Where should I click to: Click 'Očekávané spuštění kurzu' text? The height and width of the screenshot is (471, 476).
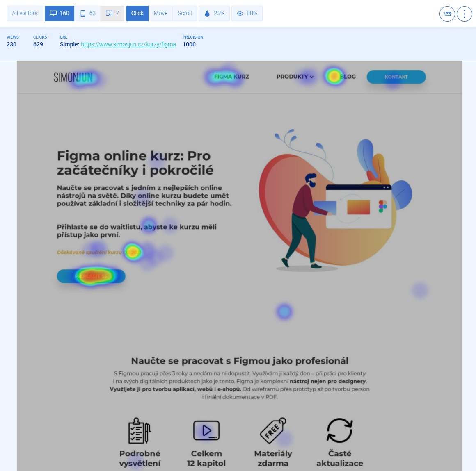click(98, 253)
